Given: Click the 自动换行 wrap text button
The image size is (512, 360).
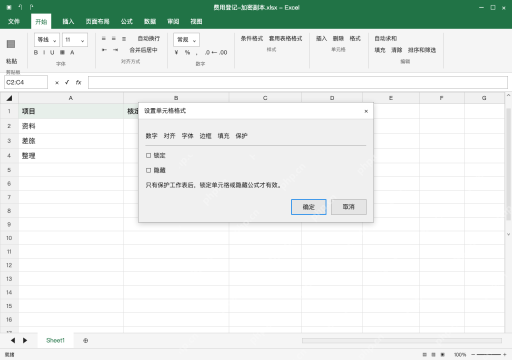Looking at the screenshot, I should coord(149,39).
